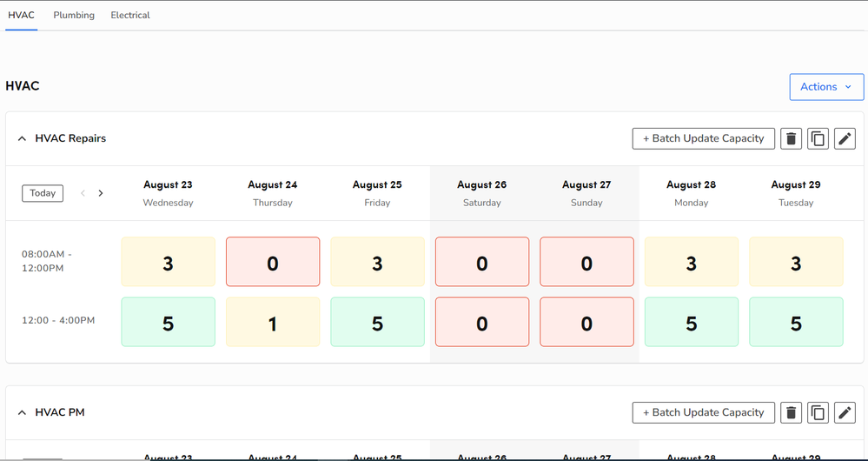Jump to Today in the calendar
This screenshot has height=461, width=868.
click(x=43, y=193)
